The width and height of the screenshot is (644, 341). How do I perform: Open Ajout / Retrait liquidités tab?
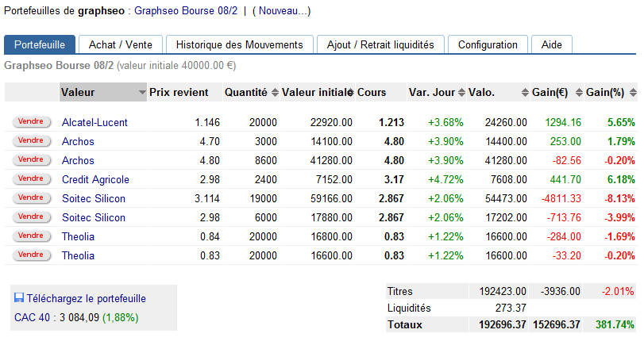[x=380, y=45]
